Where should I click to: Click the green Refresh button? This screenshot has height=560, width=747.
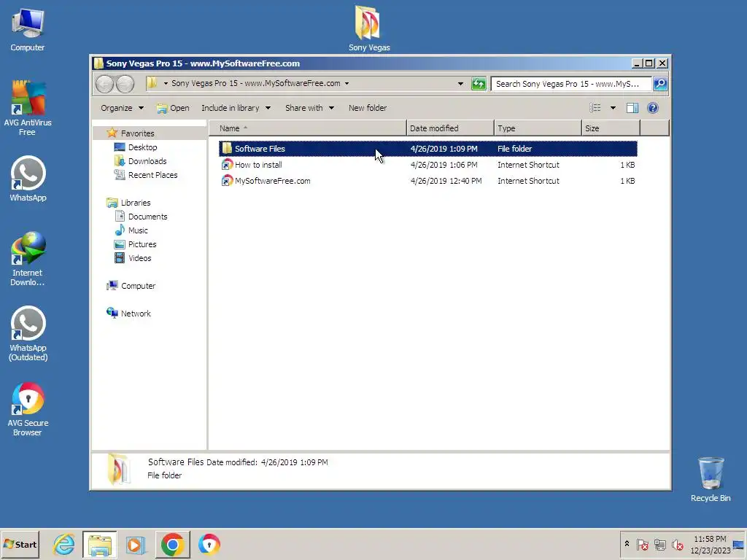click(x=479, y=84)
